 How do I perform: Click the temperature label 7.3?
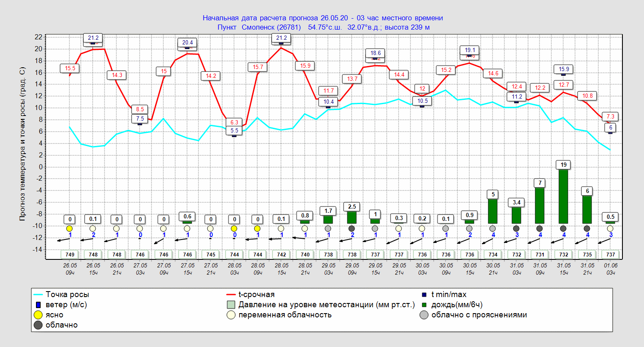point(610,116)
